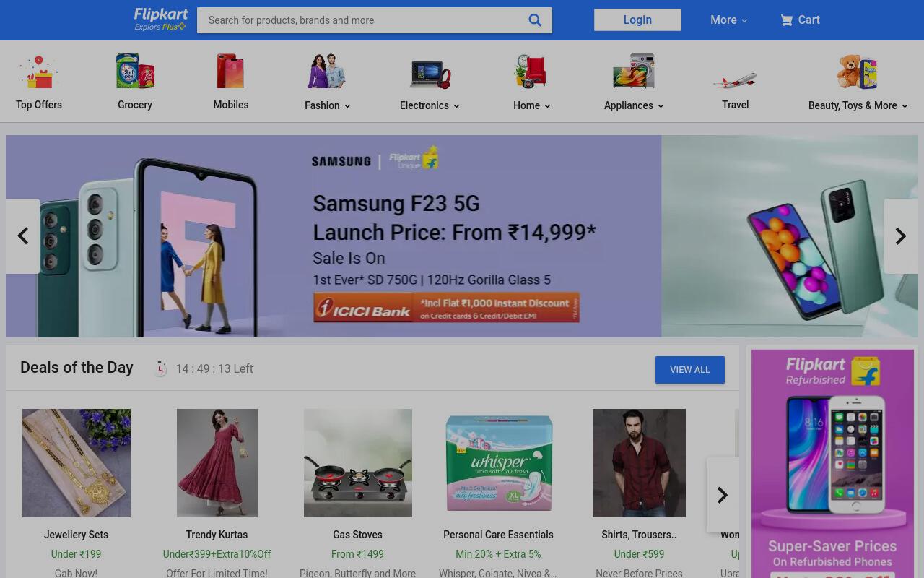Click the Deals of the Day heading
This screenshot has height=578, width=924.
point(77,368)
